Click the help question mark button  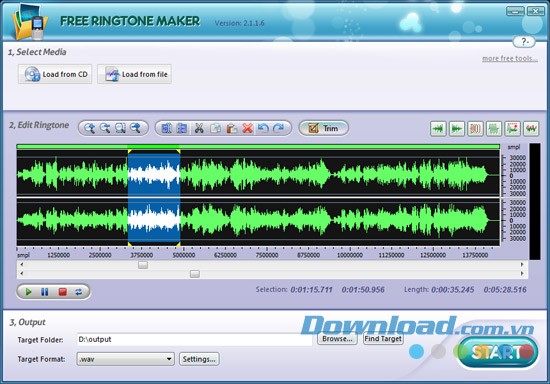(524, 42)
